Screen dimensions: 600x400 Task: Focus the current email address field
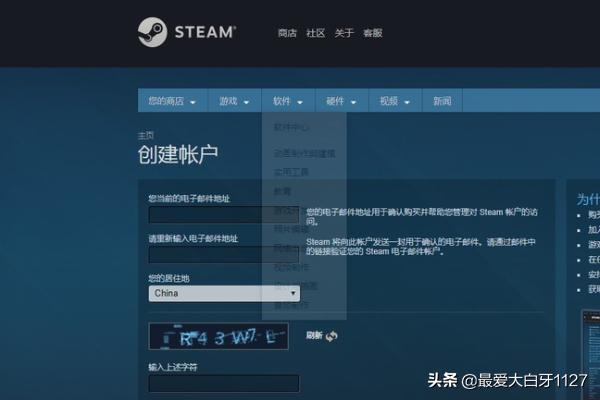pos(224,215)
